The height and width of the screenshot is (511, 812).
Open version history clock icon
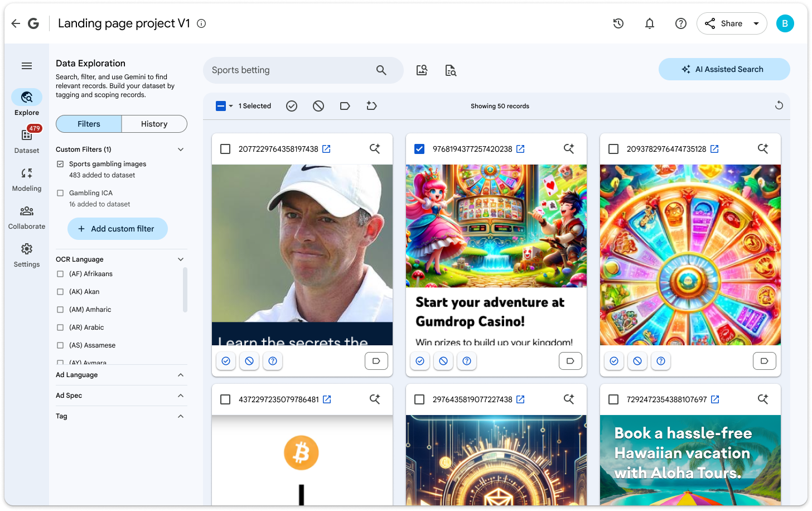coord(618,23)
